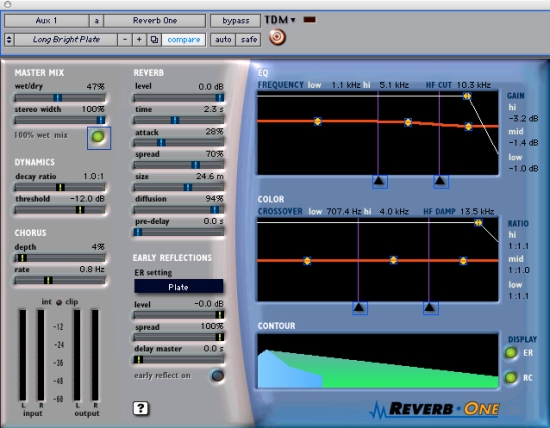Click the copy settings icon
The image size is (550, 428).
point(154,39)
